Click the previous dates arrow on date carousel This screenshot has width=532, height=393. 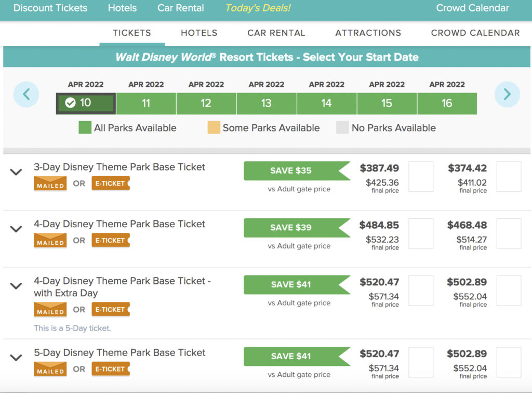coord(26,94)
